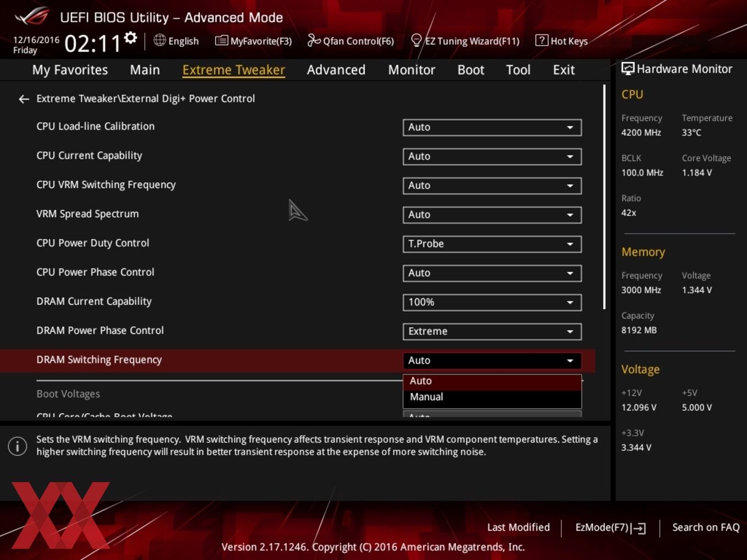This screenshot has width=747, height=560.
Task: Click the +12V reading 12.096 V
Action: [x=639, y=407]
